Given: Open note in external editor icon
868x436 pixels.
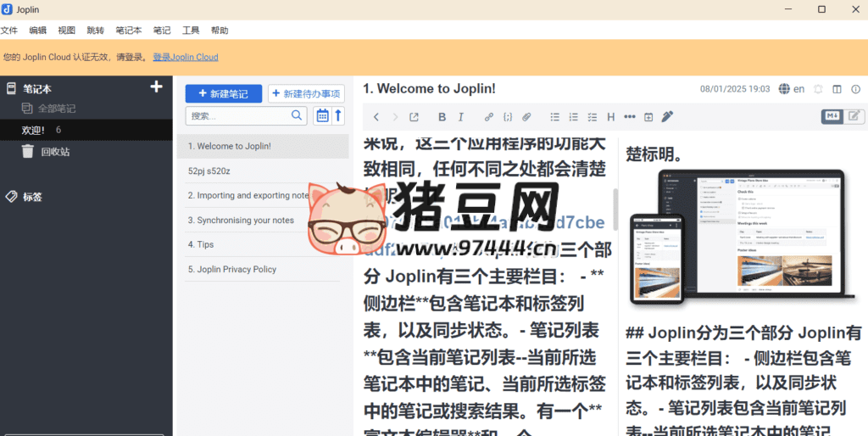Looking at the screenshot, I should point(414,117).
